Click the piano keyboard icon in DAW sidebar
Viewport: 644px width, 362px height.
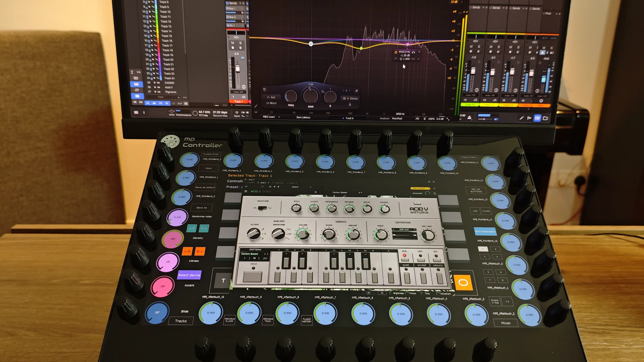pyautogui.click(x=136, y=84)
